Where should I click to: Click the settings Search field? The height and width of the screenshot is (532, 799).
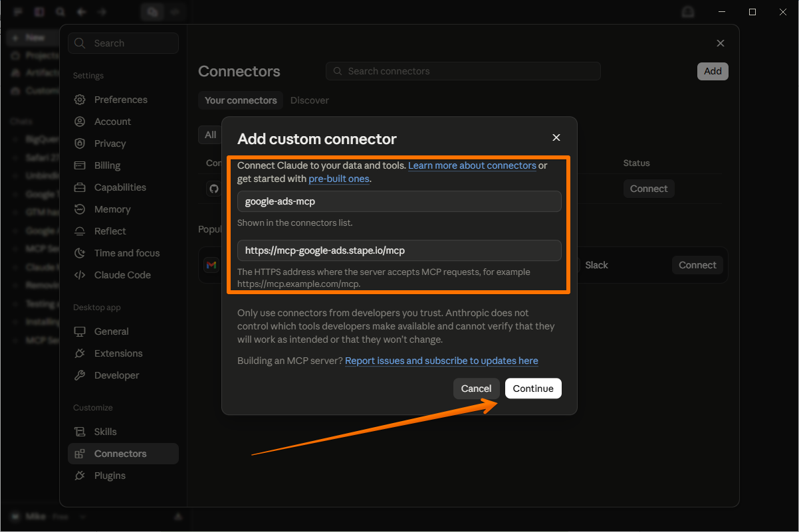click(x=123, y=43)
